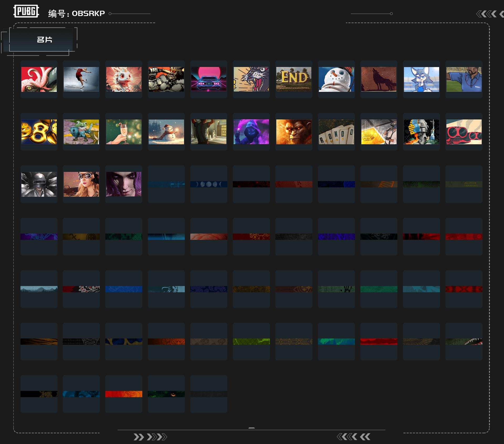
Task: Select the black banner with gold ornament
Action: pos(39,394)
